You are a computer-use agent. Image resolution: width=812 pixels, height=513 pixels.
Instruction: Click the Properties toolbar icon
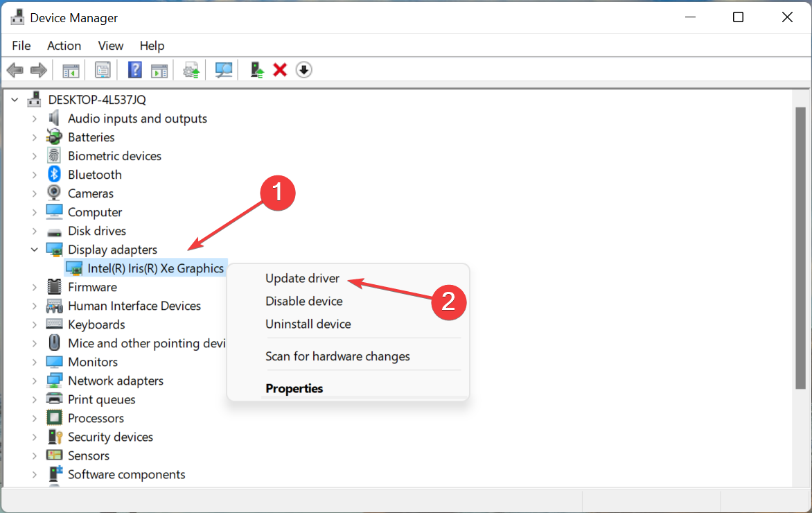point(103,69)
